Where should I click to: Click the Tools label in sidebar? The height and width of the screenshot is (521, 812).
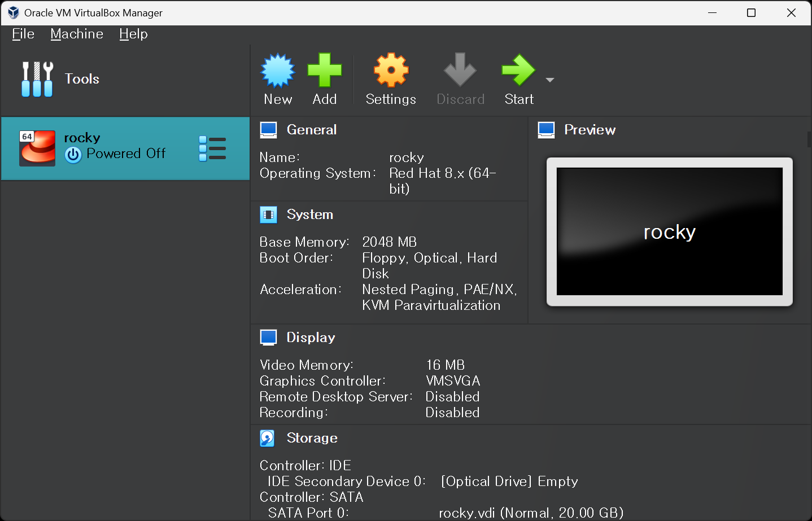tap(82, 79)
